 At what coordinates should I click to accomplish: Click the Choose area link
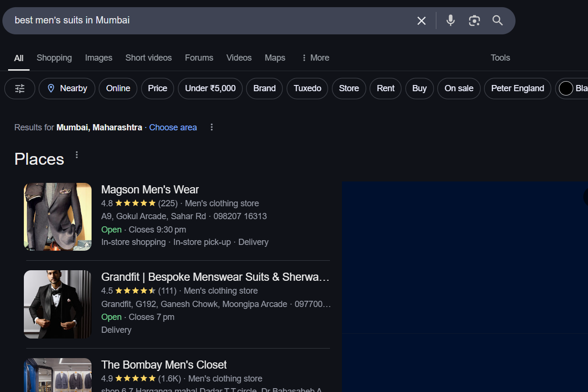click(x=173, y=127)
